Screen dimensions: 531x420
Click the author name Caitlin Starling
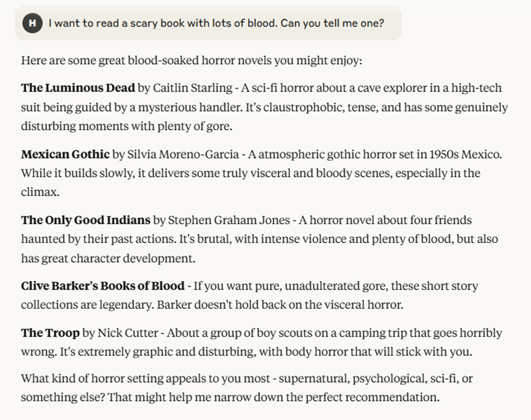(191, 88)
